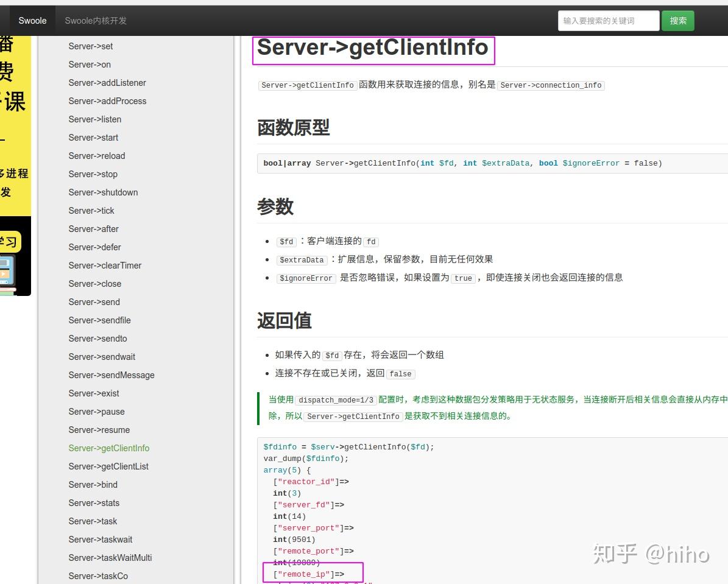The height and width of the screenshot is (584, 728).
Task: Select the Swoole menu item in top bar
Action: pyautogui.click(x=32, y=20)
